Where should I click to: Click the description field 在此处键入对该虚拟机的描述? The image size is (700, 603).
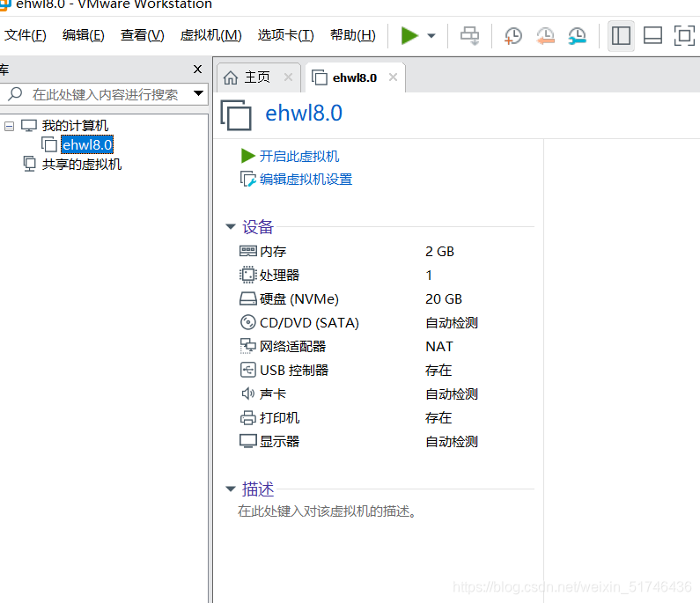click(x=328, y=511)
